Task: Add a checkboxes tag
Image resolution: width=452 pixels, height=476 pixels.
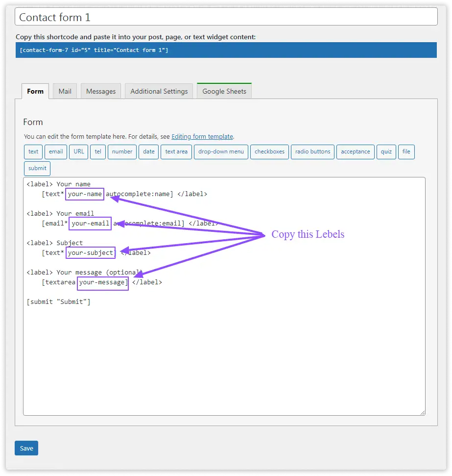Action: 269,152
